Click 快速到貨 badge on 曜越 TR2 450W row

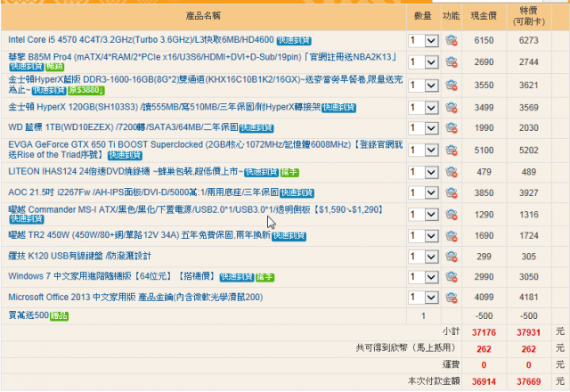pyautogui.click(x=289, y=236)
